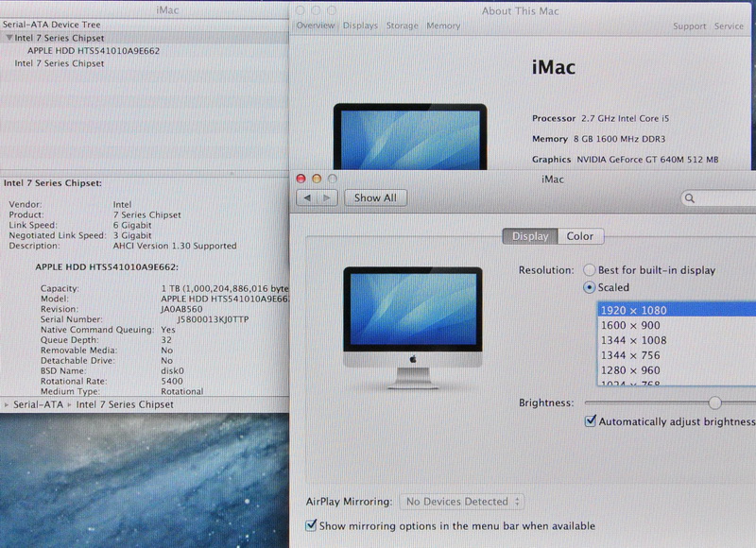The height and width of the screenshot is (548, 756).
Task: Click the Revision value JA0AB560
Action: click(x=181, y=309)
